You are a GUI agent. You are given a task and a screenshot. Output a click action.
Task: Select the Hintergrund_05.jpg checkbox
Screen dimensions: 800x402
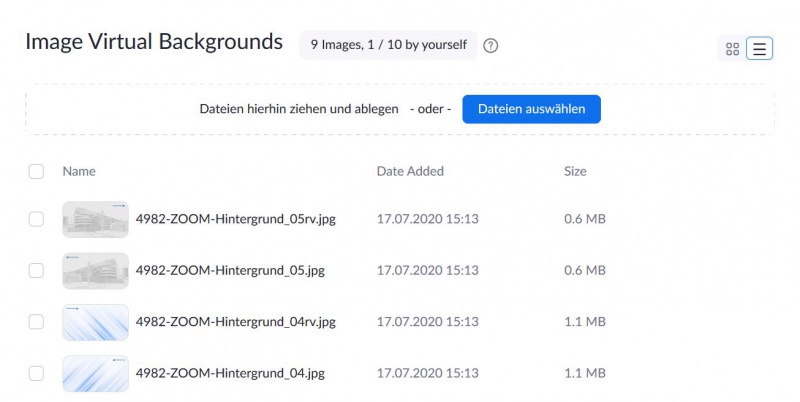click(36, 270)
